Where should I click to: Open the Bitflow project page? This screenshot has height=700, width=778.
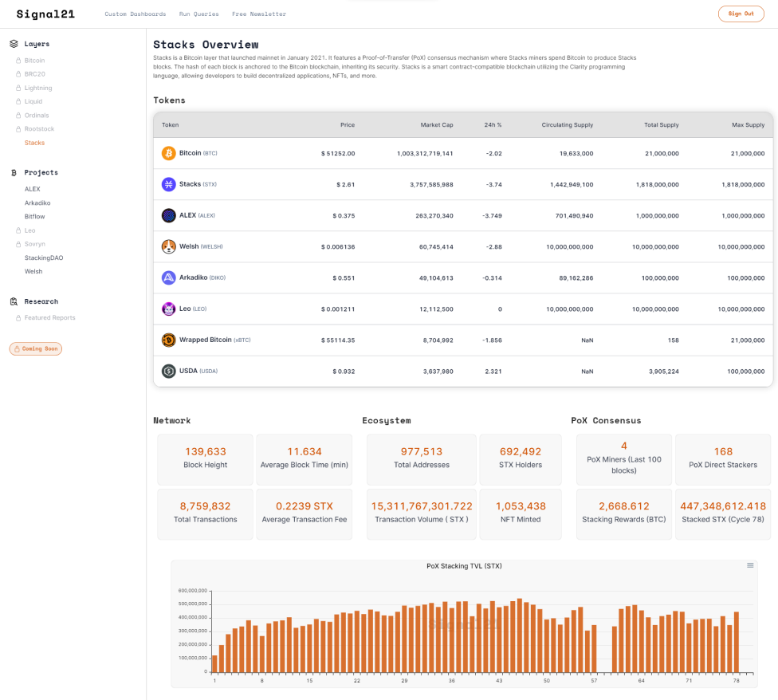click(x=33, y=216)
